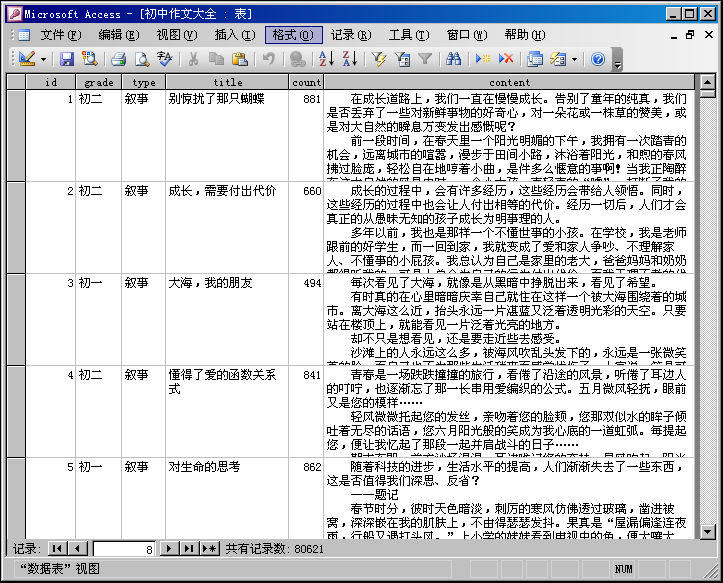Click the Delete Record toolbar icon
This screenshot has height=583, width=723.
(x=506, y=59)
